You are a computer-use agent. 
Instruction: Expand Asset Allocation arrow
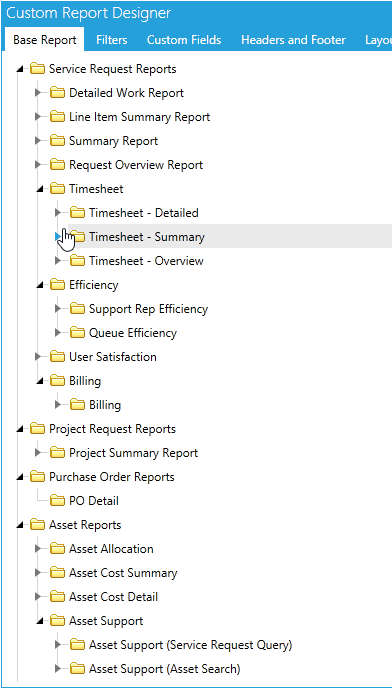click(x=39, y=549)
